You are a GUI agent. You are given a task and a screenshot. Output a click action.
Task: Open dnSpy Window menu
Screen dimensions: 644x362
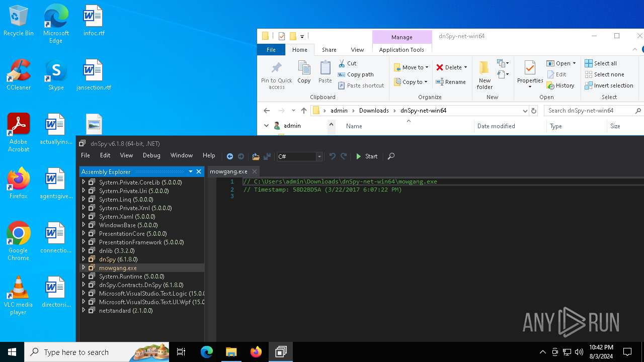coord(182,155)
